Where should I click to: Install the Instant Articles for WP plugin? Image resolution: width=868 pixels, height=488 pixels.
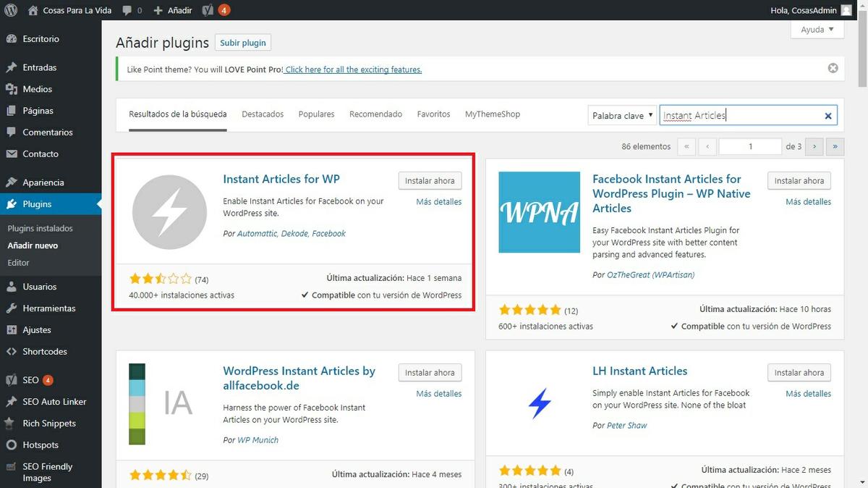coord(430,181)
